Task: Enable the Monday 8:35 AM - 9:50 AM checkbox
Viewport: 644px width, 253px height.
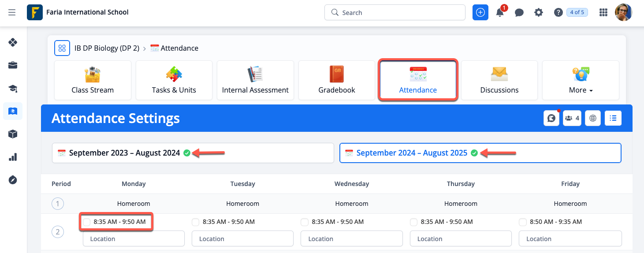Action: click(87, 222)
